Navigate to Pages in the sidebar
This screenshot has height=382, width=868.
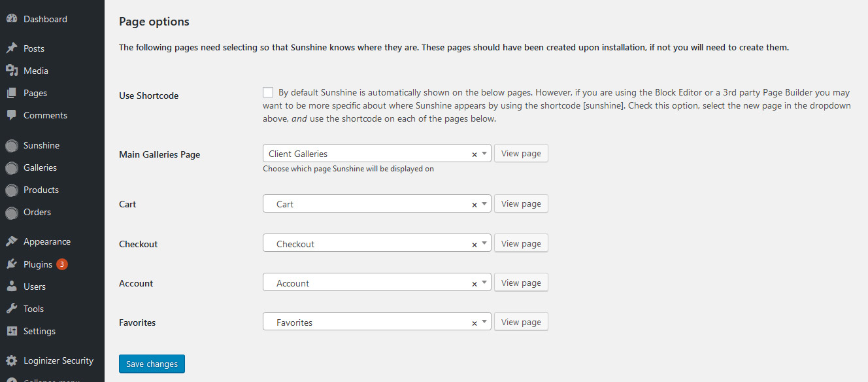[35, 93]
